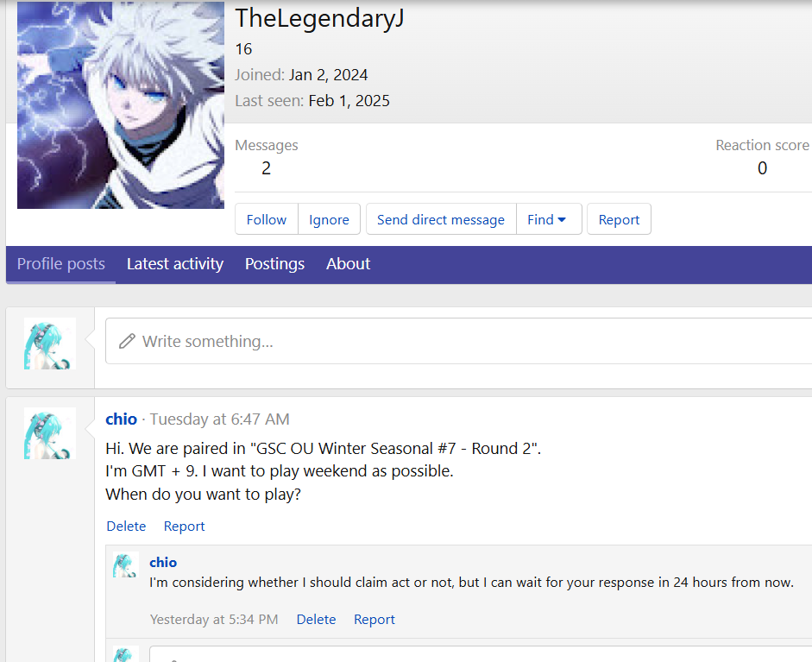812x662 pixels.
Task: Switch to the Latest activity tab
Action: point(175,264)
